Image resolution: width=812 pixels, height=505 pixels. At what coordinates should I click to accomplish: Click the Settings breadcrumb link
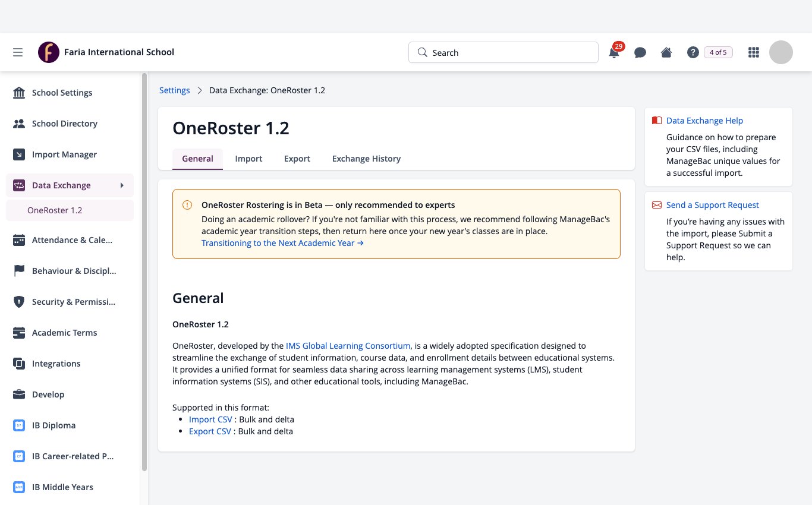(x=174, y=90)
